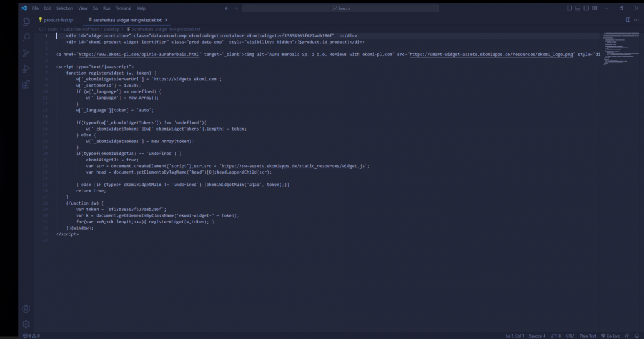Go forward with the navigation arrow
The image size is (644, 339).
[x=236, y=8]
